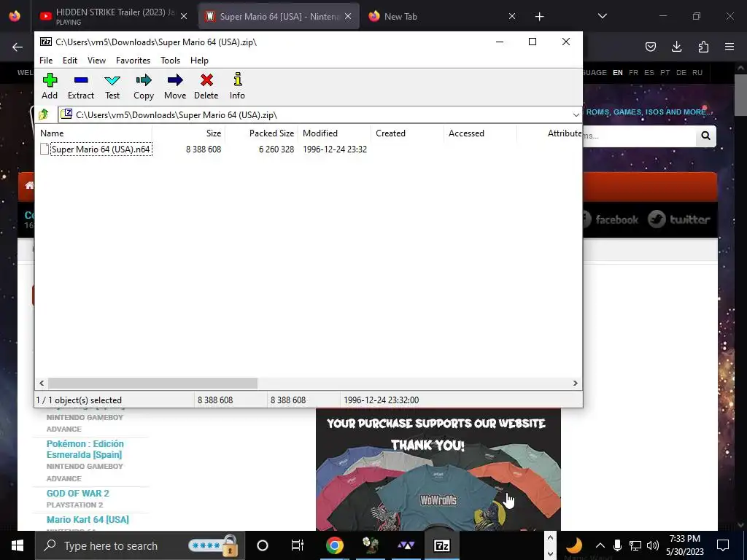Extract files using the Extract toolbar icon
Screen dimensions: 747x560
[x=81, y=86]
